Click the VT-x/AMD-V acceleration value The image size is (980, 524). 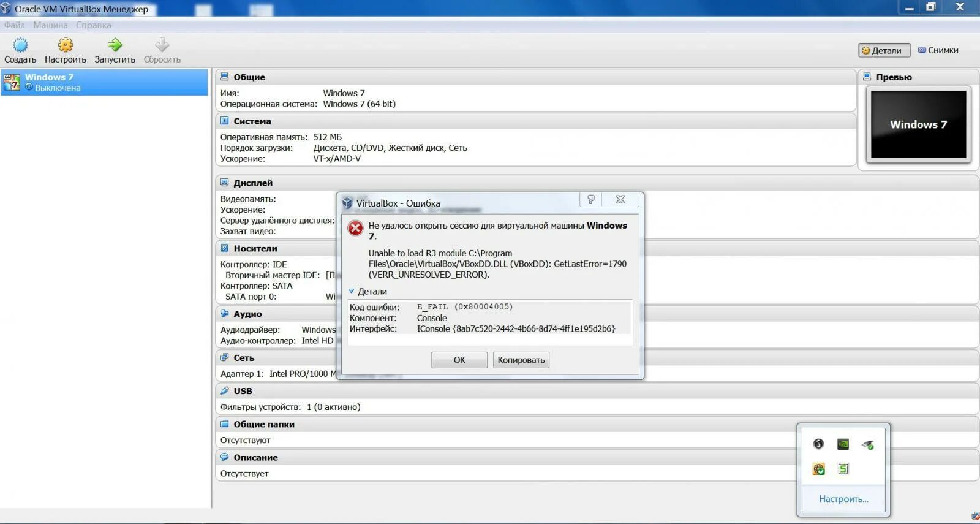pos(337,158)
